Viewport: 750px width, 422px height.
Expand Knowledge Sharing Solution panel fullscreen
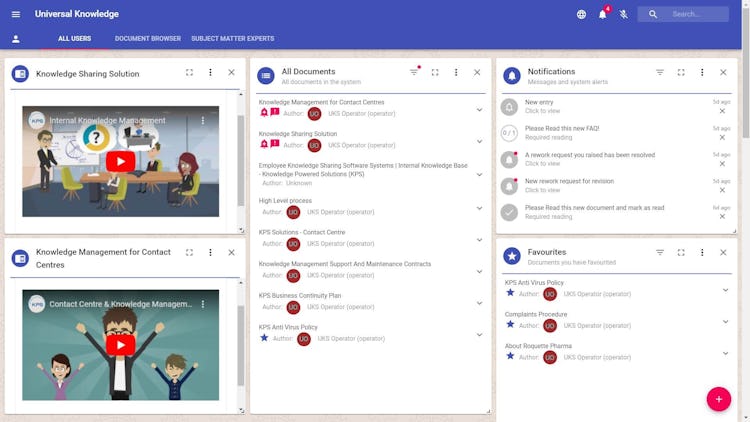(189, 72)
